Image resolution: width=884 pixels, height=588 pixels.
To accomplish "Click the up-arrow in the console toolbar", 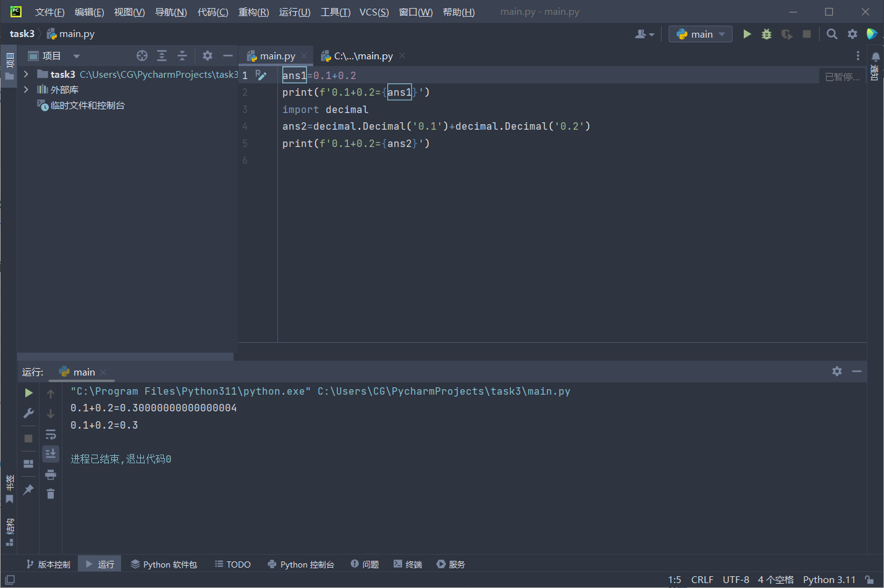I will click(51, 393).
